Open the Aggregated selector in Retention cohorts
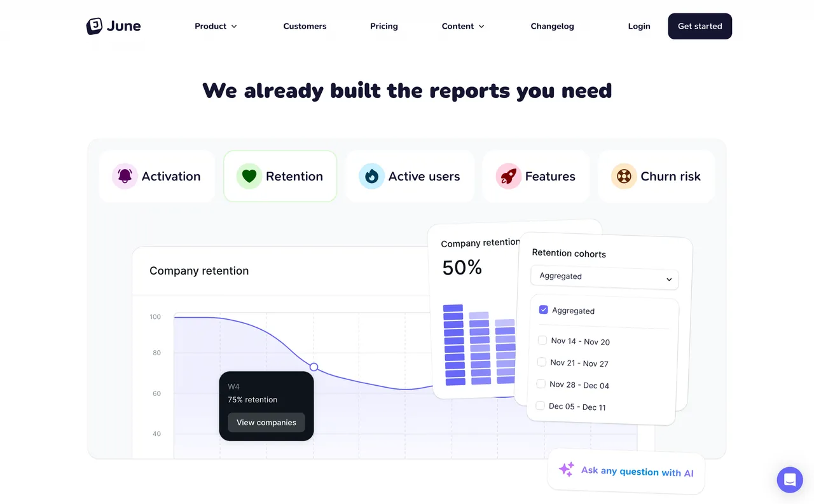Viewport: 814px width, 504px height. 604,279
